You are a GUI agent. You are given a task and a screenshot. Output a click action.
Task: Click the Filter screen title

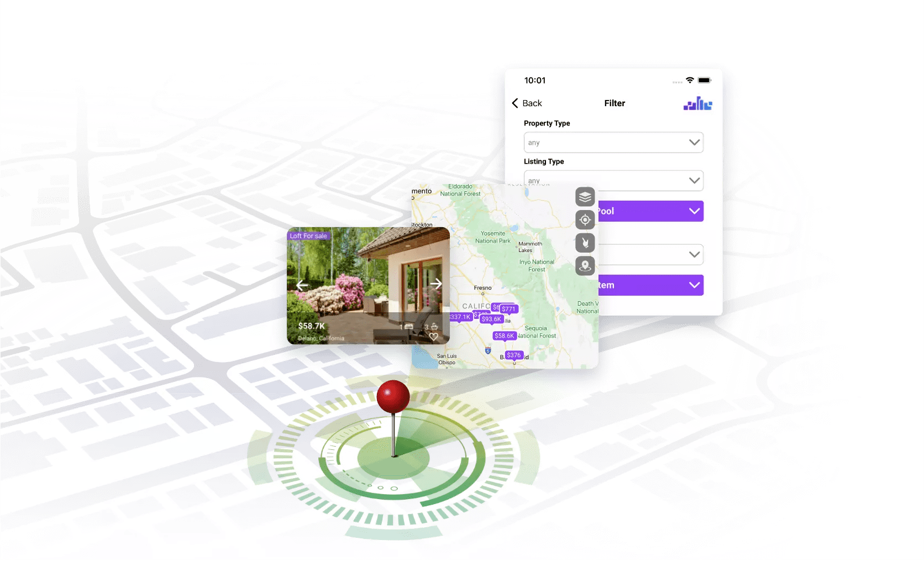click(615, 103)
